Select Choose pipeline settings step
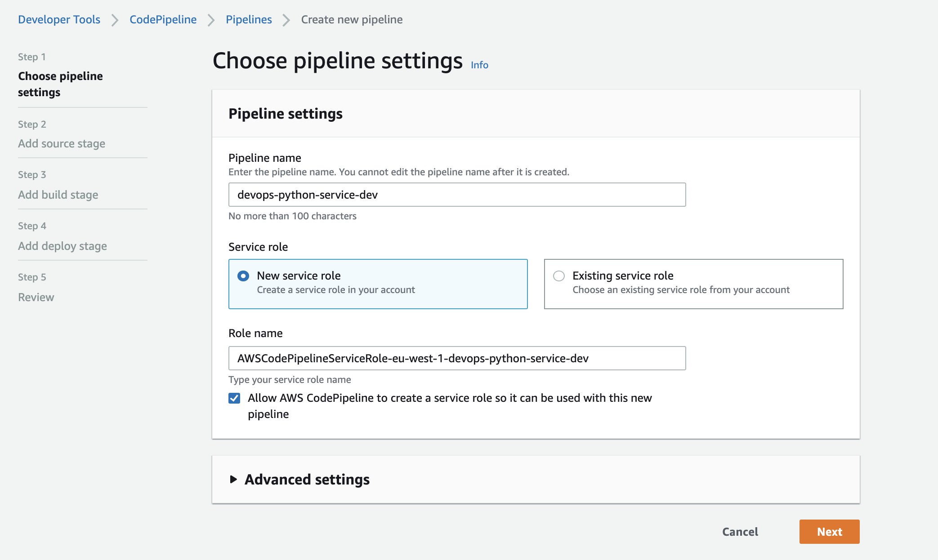Screen dimensions: 938x560 tap(60, 84)
